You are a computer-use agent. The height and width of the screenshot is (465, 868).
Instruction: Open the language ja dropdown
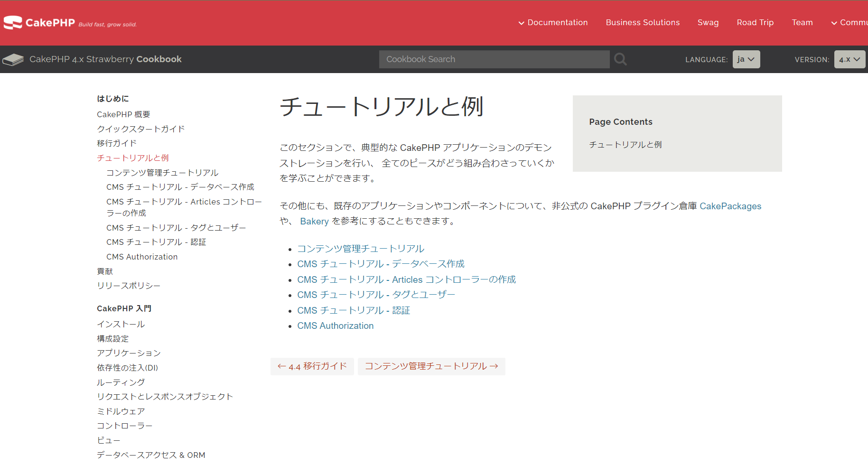(x=746, y=59)
